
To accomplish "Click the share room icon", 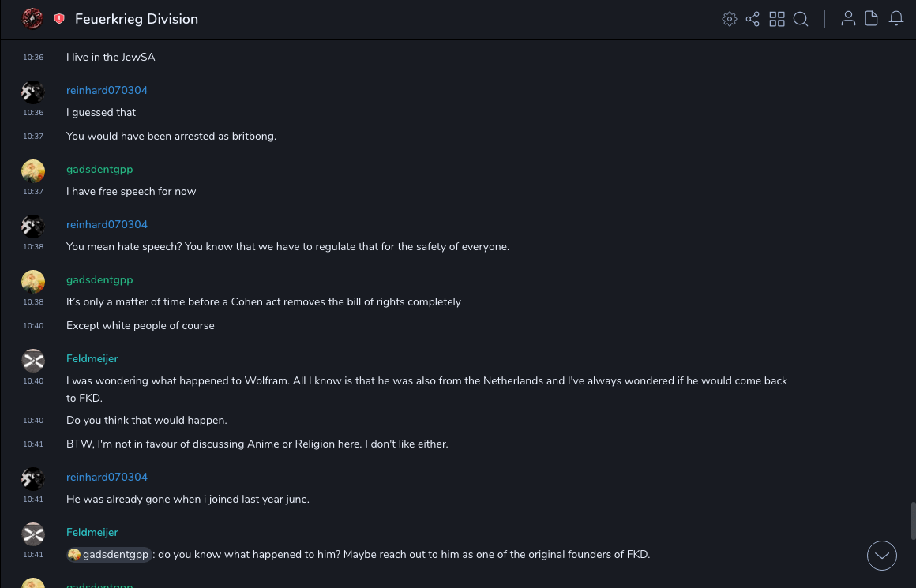I will click(x=753, y=19).
